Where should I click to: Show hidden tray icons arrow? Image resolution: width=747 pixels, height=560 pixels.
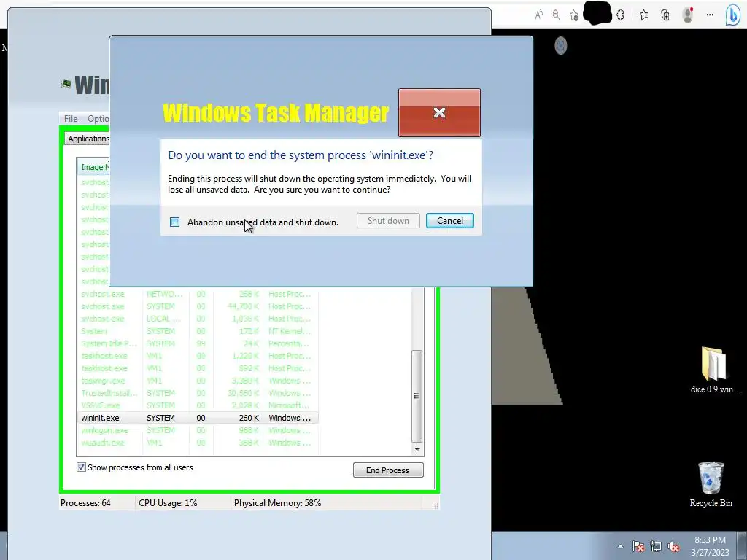click(620, 546)
